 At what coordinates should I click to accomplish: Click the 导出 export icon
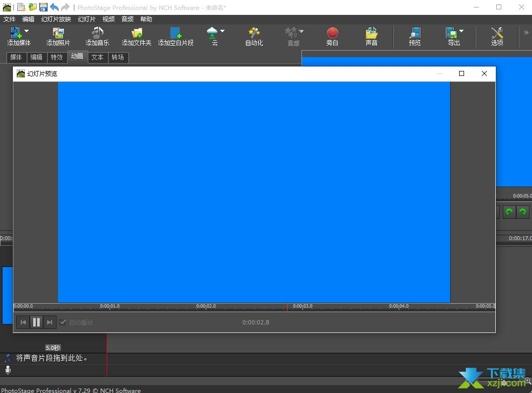tap(451, 33)
